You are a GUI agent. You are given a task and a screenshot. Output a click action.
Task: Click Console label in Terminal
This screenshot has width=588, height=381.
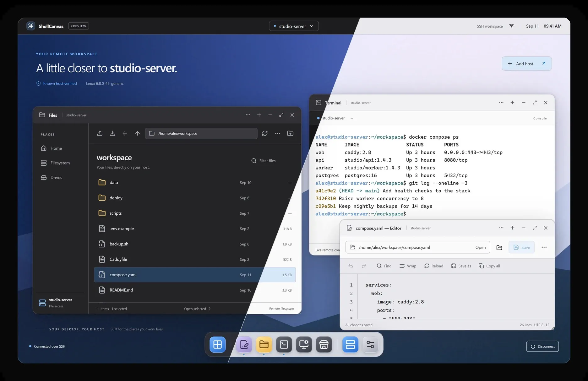click(540, 119)
